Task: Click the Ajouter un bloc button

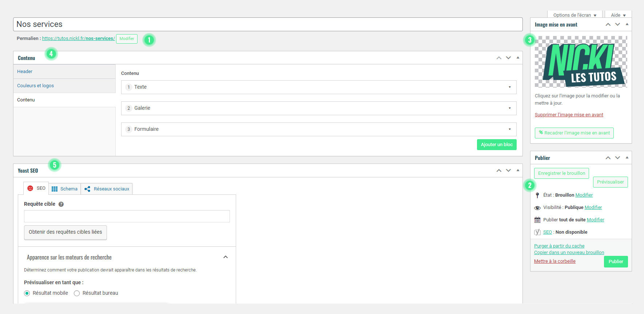Action: pyautogui.click(x=497, y=145)
